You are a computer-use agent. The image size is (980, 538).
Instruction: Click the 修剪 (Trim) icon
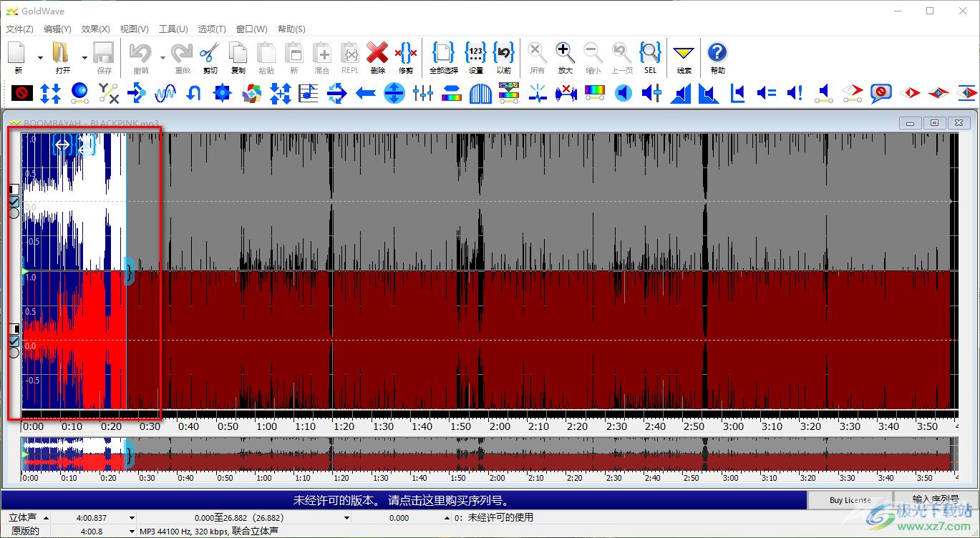tap(406, 57)
